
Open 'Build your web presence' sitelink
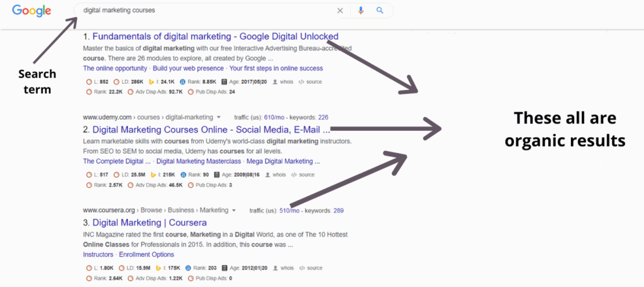coord(189,68)
